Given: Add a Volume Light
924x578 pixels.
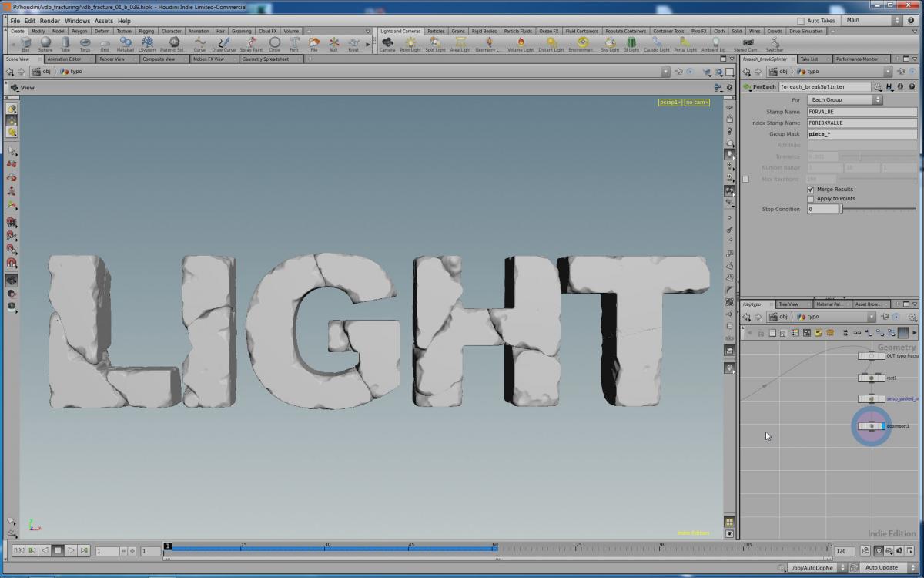Looking at the screenshot, I should (x=521, y=44).
